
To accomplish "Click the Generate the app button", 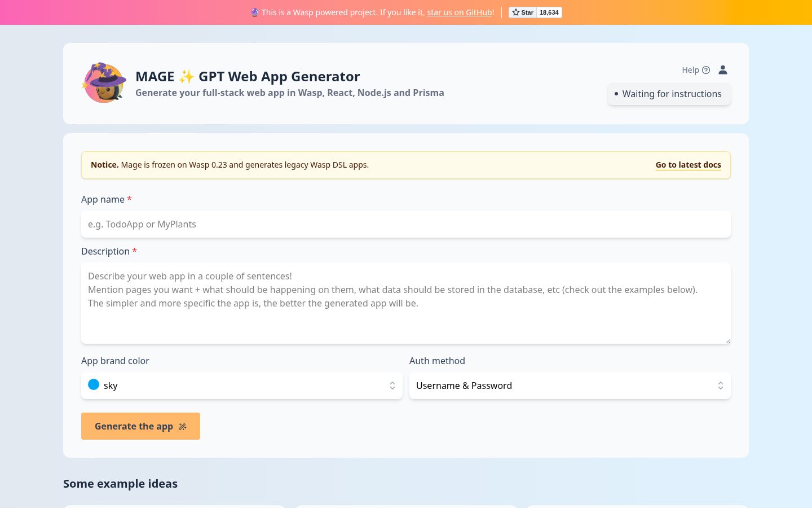I will (140, 426).
